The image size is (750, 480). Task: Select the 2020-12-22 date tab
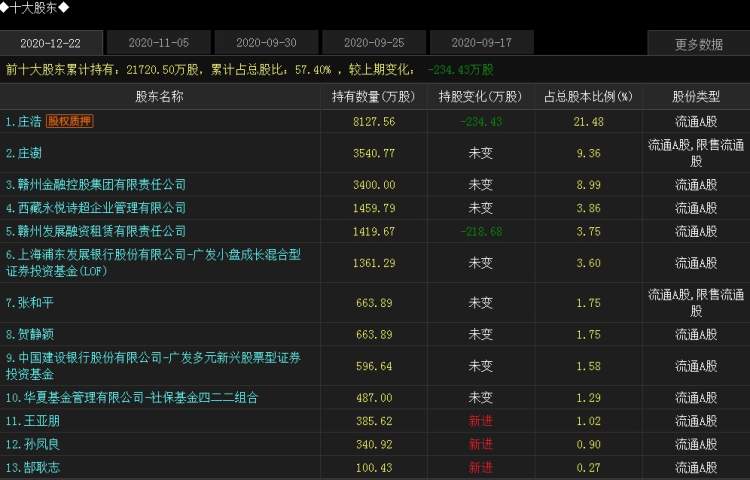coord(50,43)
